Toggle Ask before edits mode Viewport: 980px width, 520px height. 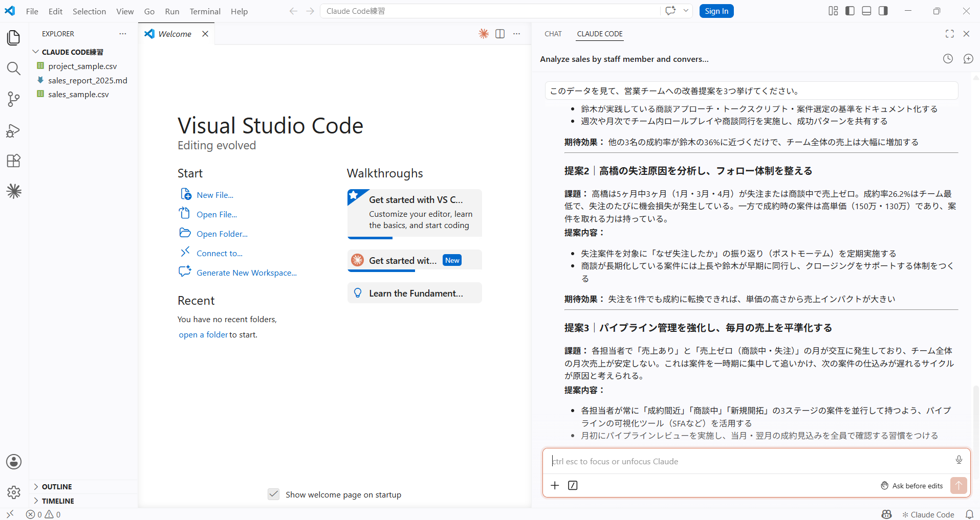coord(911,486)
